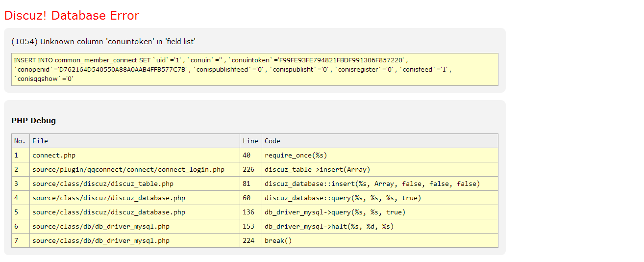Click the discuz_table->insert(Array) code cell
Screen dimensions: 644x262
pyautogui.click(x=317, y=169)
